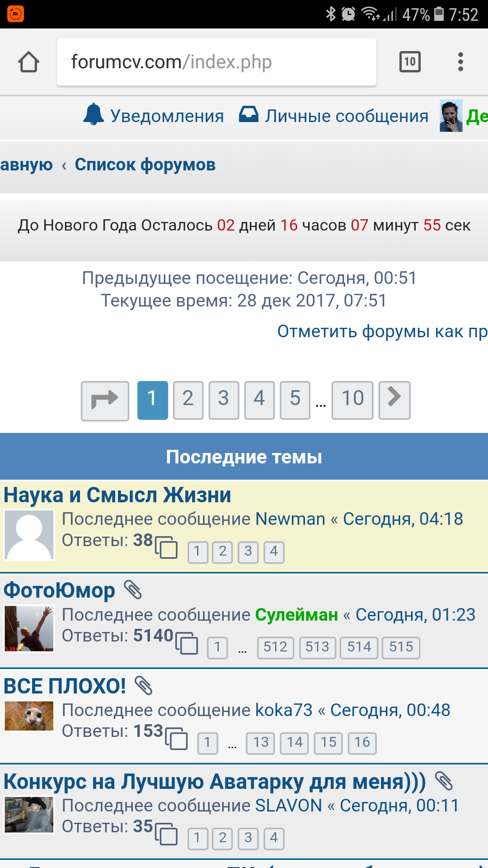Tap pages icon in Наука и Смысл Жизни row
The height and width of the screenshot is (868, 488).
166,547
